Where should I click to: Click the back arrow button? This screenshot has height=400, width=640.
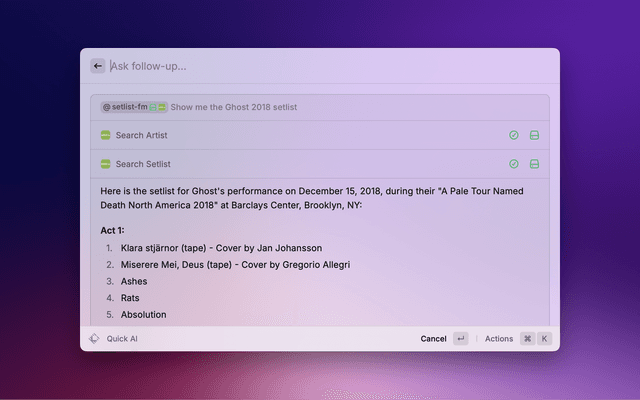[x=98, y=66]
